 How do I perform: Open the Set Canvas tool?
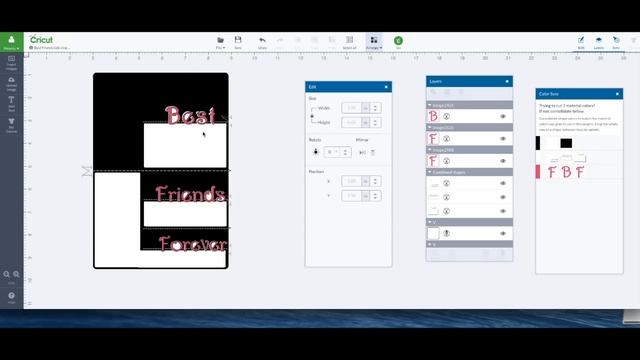point(11,125)
